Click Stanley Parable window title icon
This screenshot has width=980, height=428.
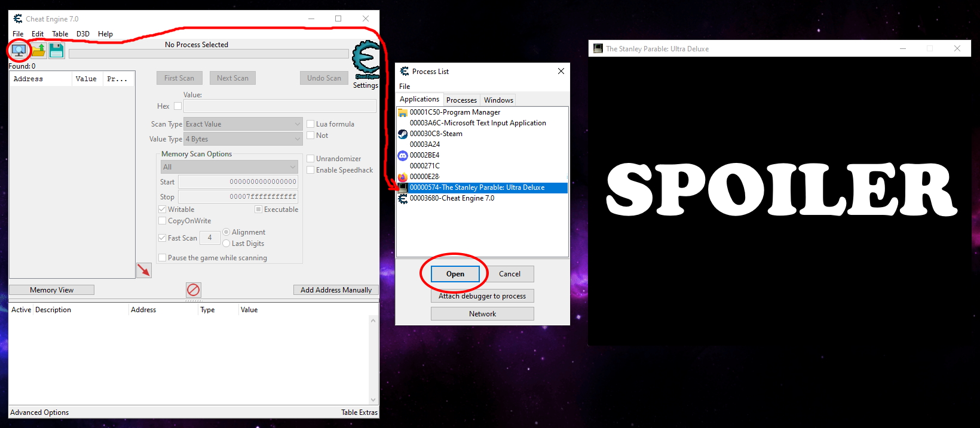tap(598, 48)
